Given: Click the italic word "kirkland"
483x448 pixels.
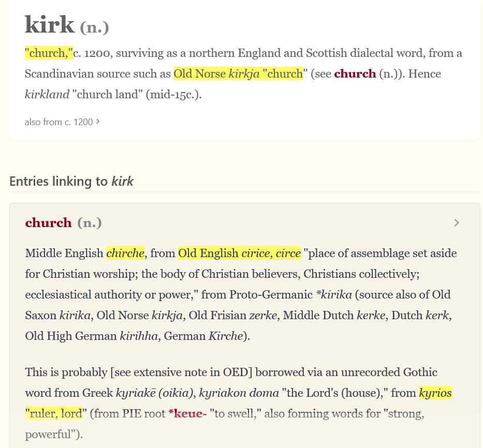Looking at the screenshot, I should [x=47, y=94].
